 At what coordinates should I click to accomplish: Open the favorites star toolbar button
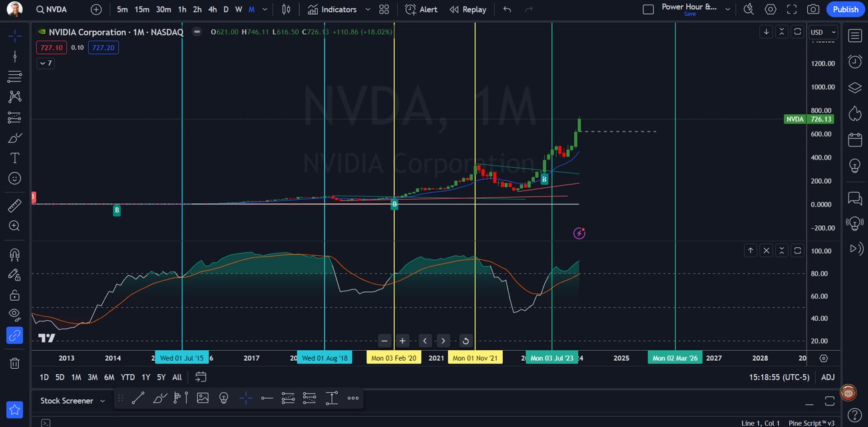tap(15, 410)
